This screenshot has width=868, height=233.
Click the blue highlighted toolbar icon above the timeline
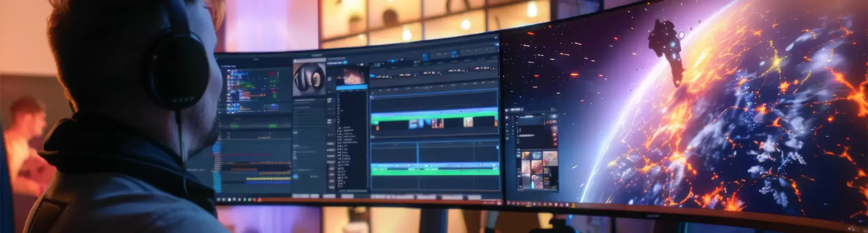[425, 56]
